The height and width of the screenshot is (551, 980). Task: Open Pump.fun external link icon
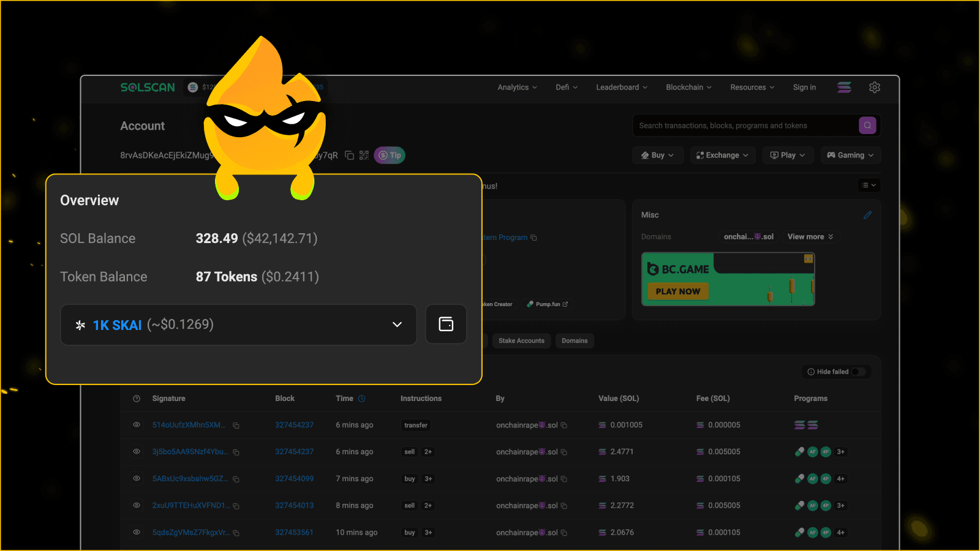pyautogui.click(x=565, y=304)
